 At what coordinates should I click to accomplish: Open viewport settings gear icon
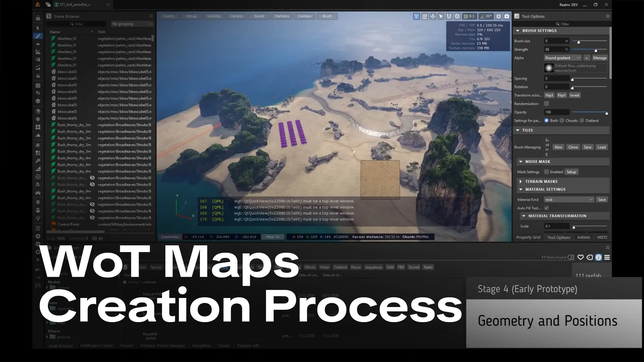[499, 16]
